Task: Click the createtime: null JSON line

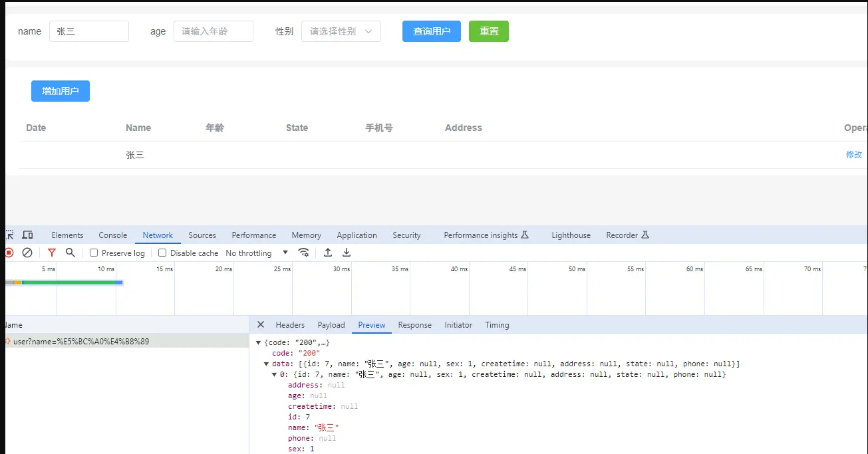Action: pyautogui.click(x=323, y=406)
